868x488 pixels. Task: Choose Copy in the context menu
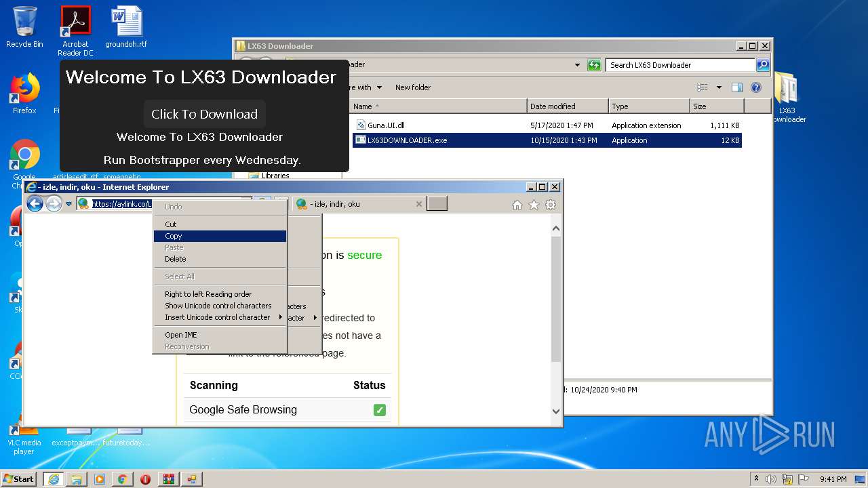pyautogui.click(x=220, y=236)
